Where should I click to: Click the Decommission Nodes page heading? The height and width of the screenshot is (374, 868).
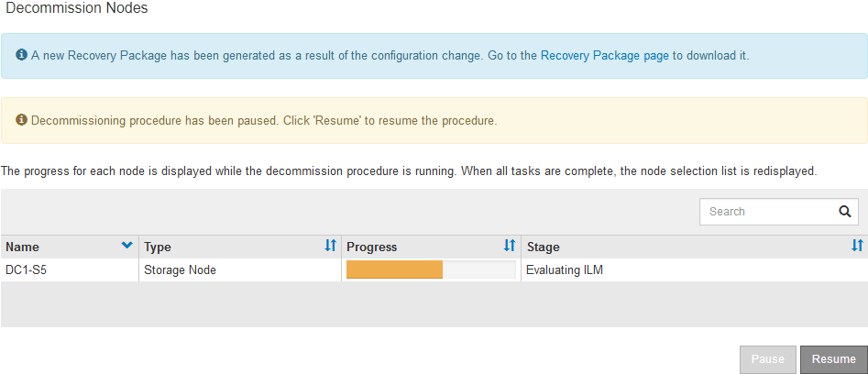click(77, 8)
